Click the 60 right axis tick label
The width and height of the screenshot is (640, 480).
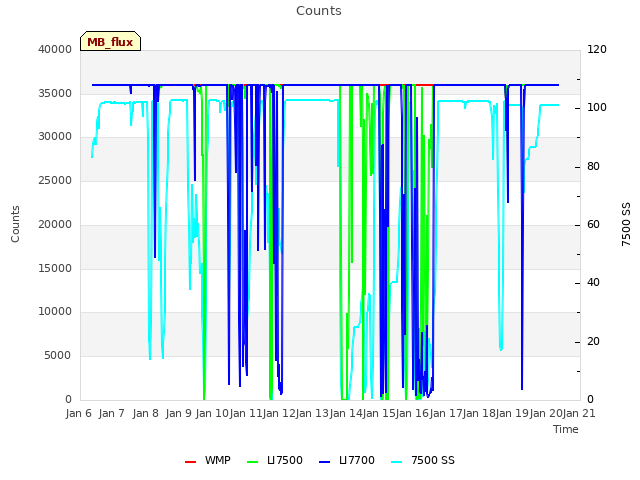tap(593, 224)
